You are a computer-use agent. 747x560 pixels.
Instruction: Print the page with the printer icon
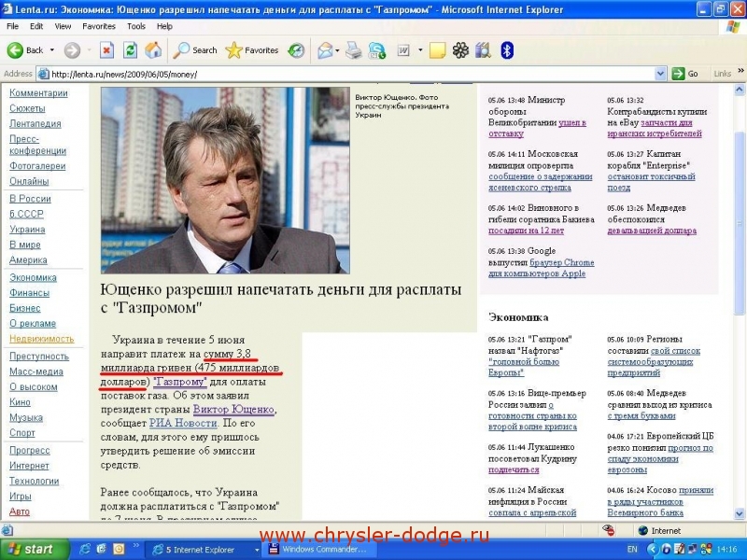[x=354, y=50]
